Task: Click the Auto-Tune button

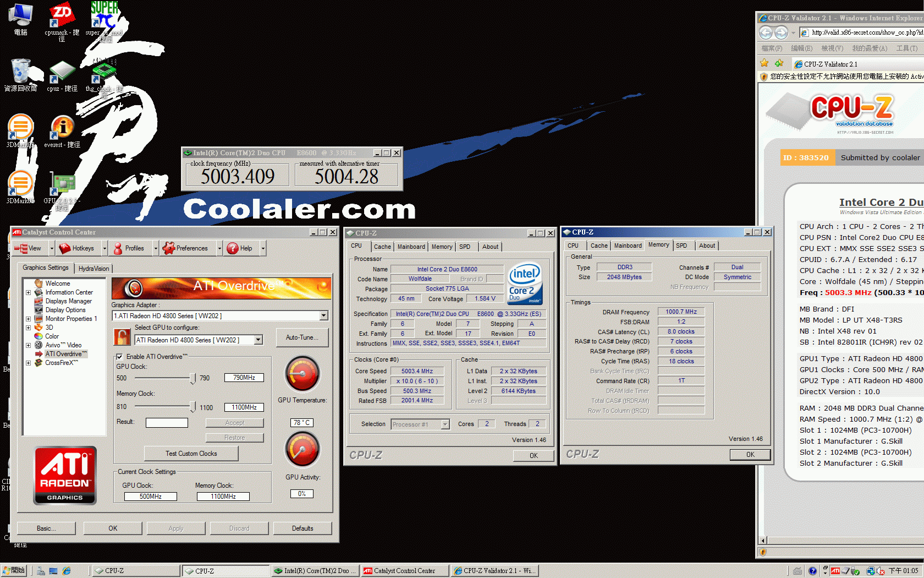Action: [x=302, y=337]
